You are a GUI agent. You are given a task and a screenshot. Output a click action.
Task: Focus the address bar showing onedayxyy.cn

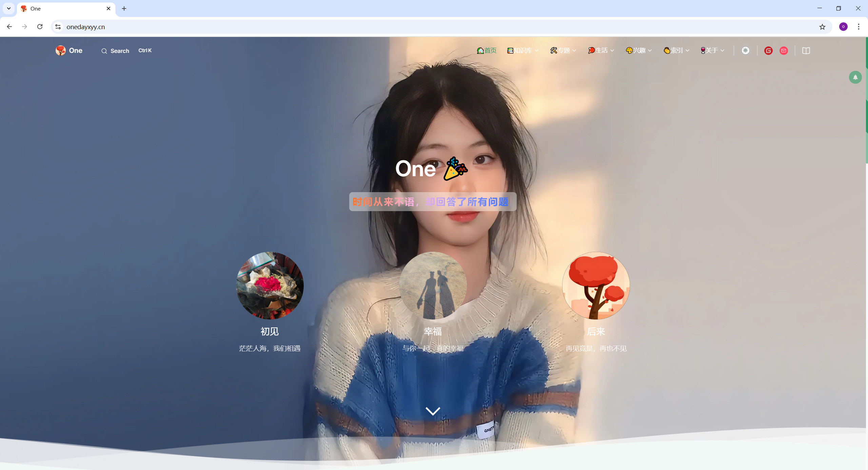pos(441,27)
